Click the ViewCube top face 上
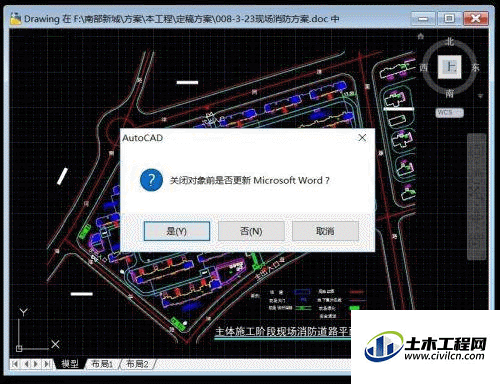500x384 pixels. click(449, 67)
